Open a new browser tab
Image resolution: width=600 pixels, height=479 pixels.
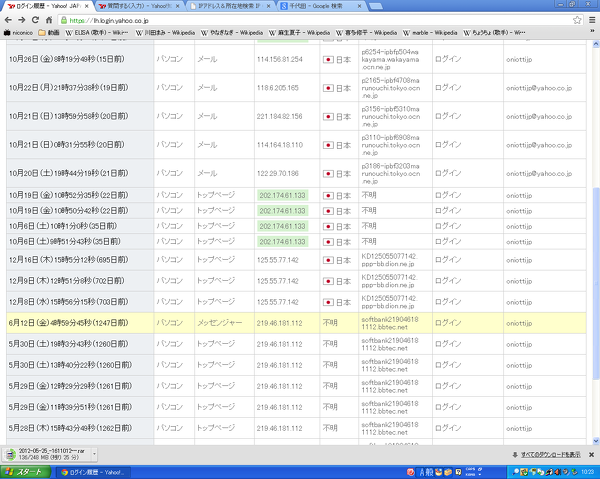coord(376,6)
